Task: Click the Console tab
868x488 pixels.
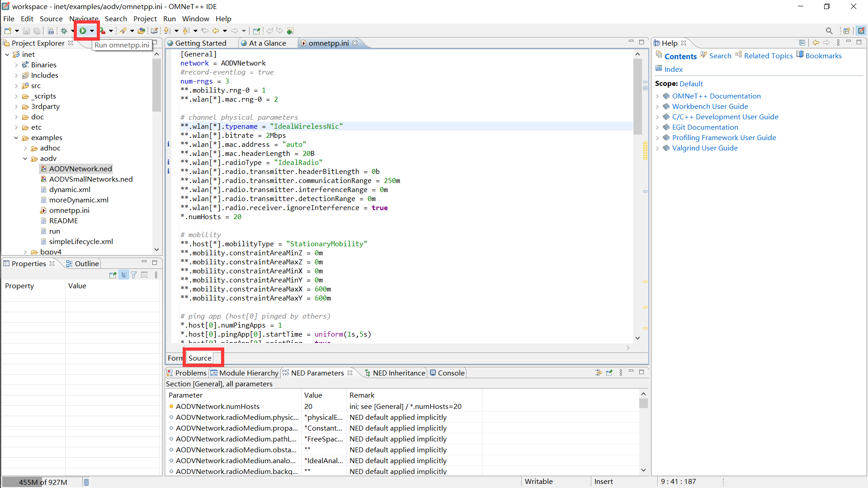Action: (x=451, y=372)
